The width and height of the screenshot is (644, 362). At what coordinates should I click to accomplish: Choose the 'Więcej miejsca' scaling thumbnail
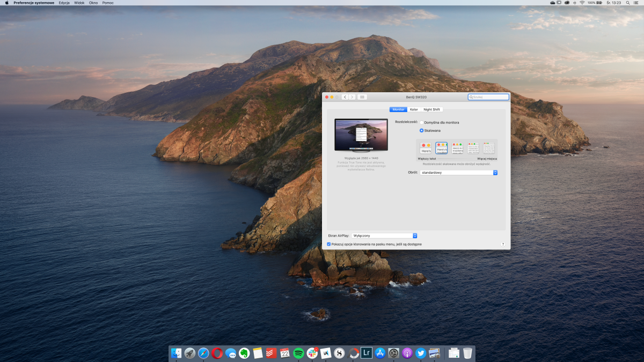point(489,148)
